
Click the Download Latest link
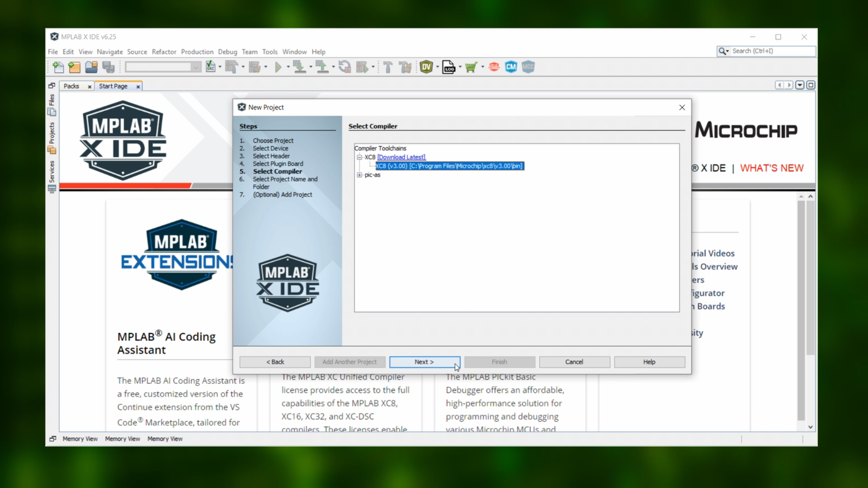(x=401, y=157)
